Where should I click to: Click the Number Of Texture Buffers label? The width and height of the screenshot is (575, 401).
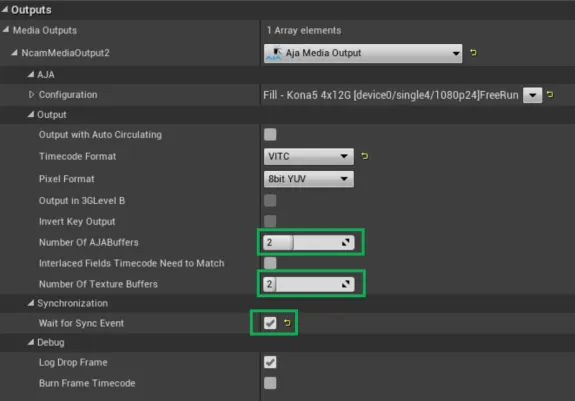pos(98,284)
